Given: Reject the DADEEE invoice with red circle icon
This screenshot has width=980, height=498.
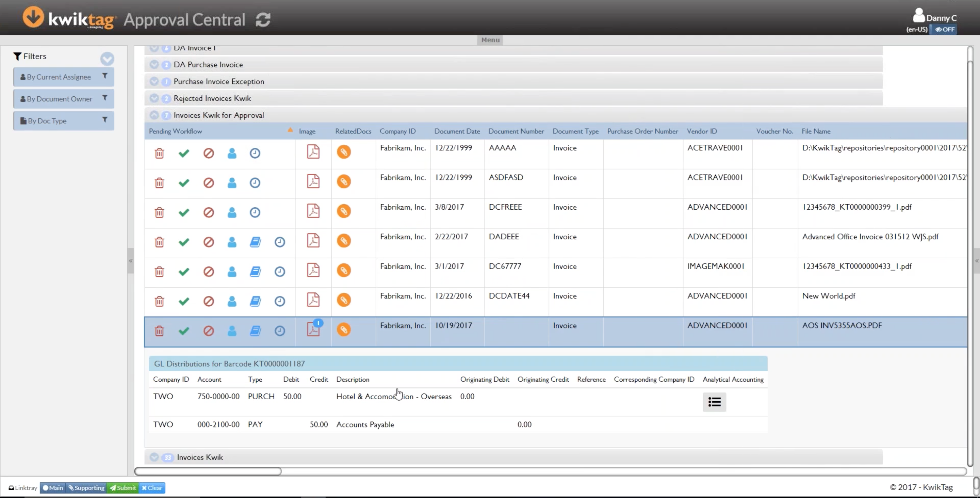Looking at the screenshot, I should 209,242.
